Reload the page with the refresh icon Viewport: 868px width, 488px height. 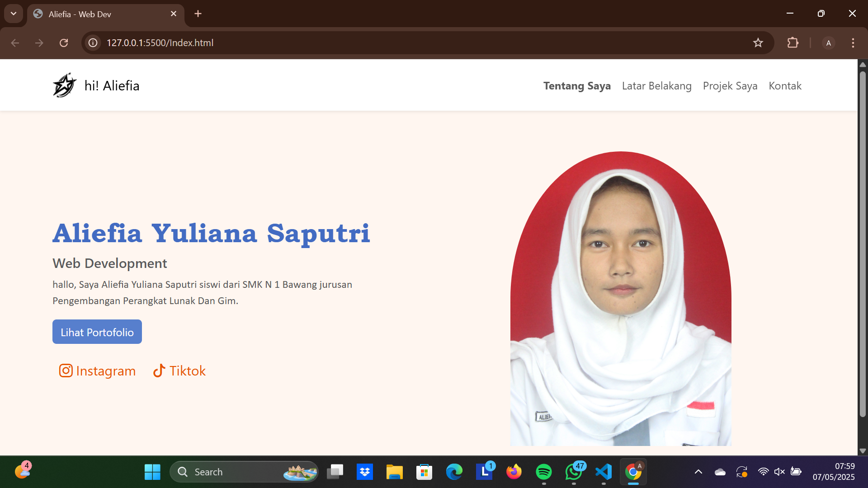(64, 42)
